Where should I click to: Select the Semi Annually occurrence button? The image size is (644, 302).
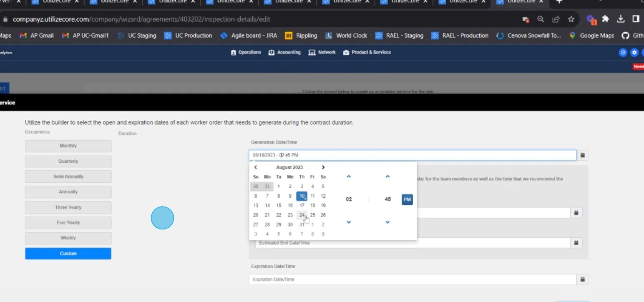pyautogui.click(x=68, y=176)
